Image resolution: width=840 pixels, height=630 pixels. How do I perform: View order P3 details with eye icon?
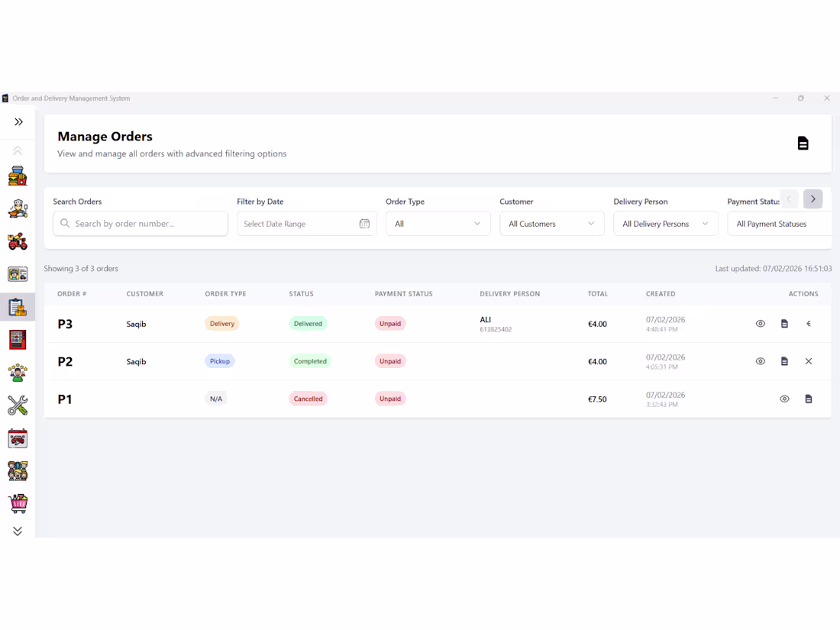click(x=760, y=324)
